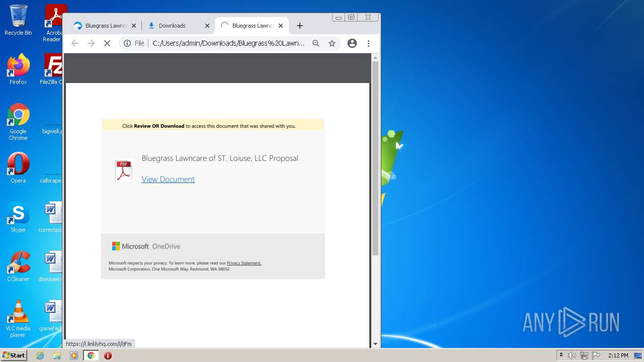644x362 pixels.
Task: Open Skype from the desktop
Action: [x=18, y=217]
